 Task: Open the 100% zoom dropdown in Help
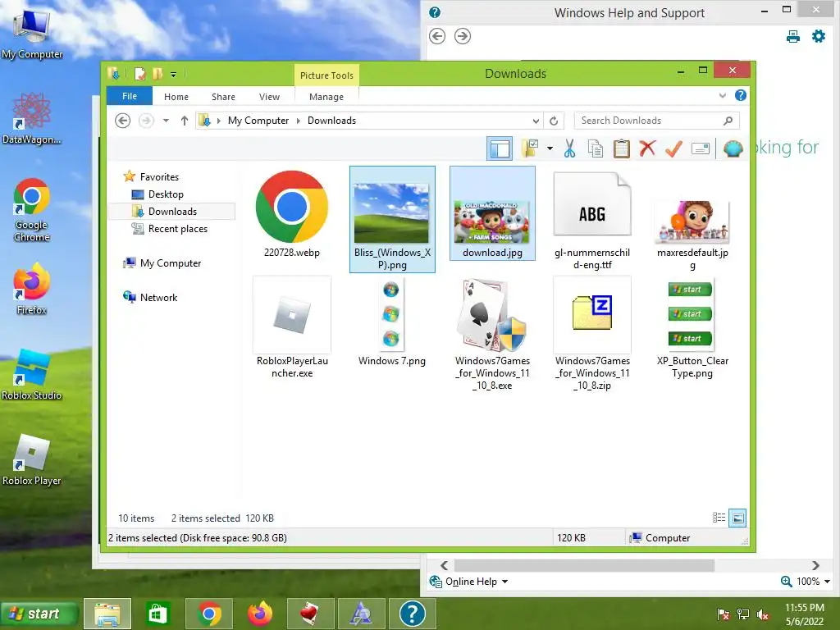coord(806,582)
